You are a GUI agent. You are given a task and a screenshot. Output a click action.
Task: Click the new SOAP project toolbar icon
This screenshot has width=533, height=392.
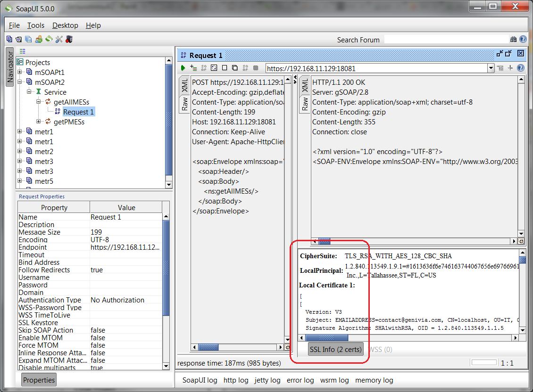(9, 40)
